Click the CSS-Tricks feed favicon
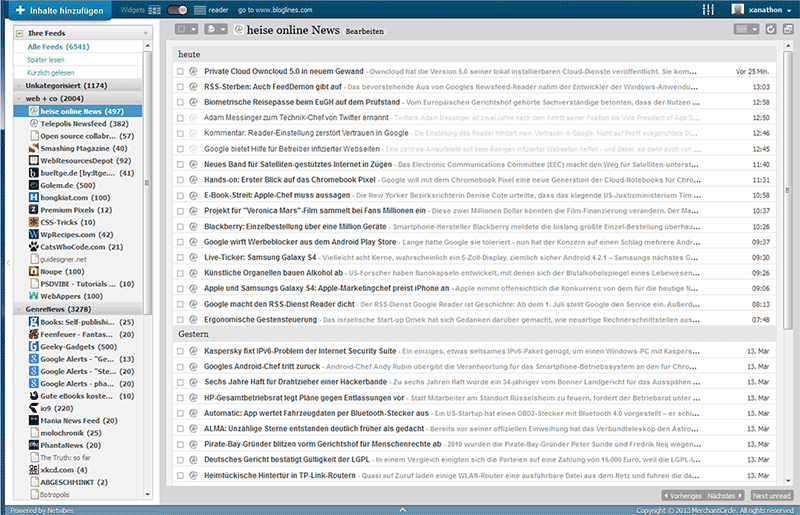 pos(34,222)
